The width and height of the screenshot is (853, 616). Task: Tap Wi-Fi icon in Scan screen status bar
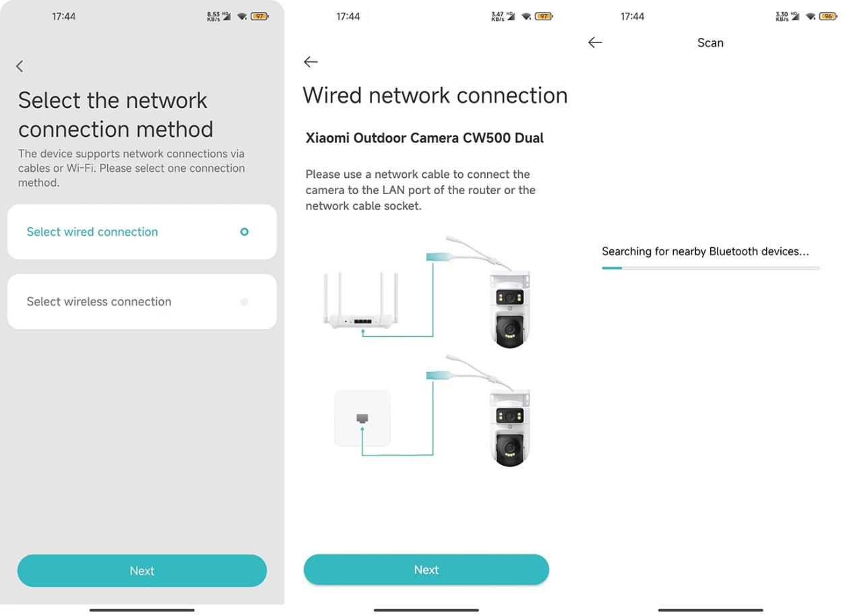pos(811,16)
